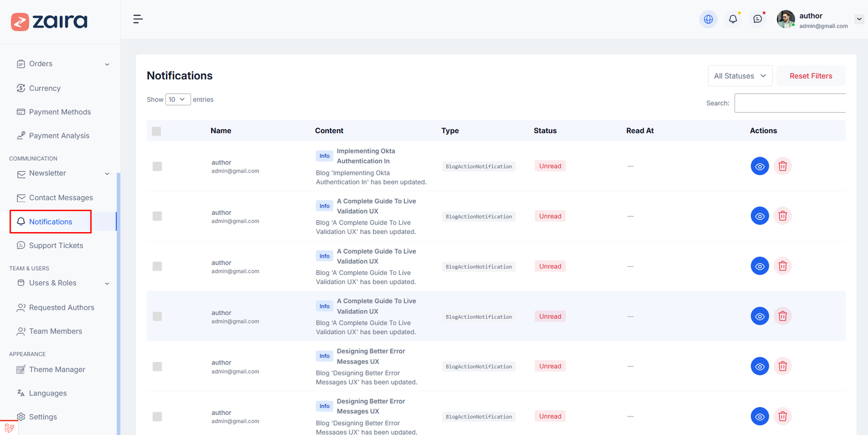868x435 pixels.
Task: Delete the Implementing Okta Authentication notification
Action: (782, 167)
